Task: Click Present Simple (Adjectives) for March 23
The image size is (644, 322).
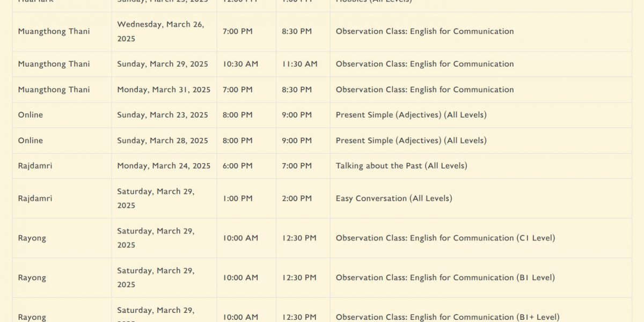Action: pyautogui.click(x=411, y=115)
